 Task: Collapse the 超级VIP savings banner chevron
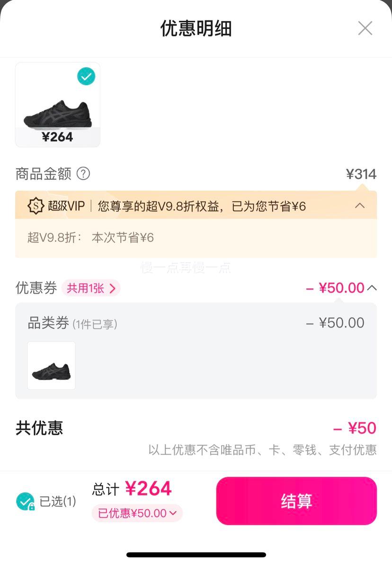pyautogui.click(x=360, y=206)
